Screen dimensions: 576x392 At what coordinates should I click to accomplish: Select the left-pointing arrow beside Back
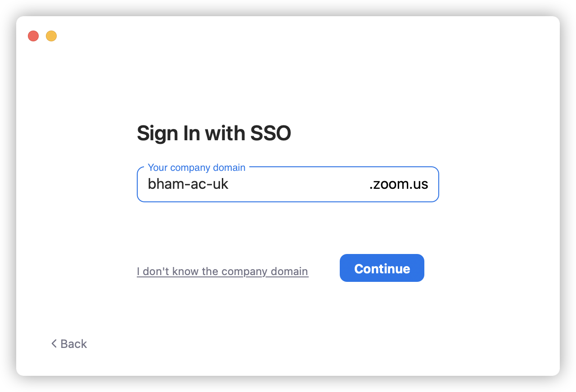54,344
